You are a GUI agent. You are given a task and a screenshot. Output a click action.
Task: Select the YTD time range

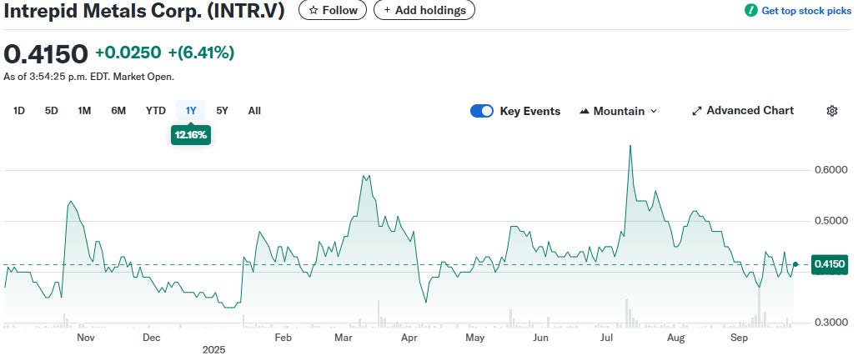click(x=156, y=111)
